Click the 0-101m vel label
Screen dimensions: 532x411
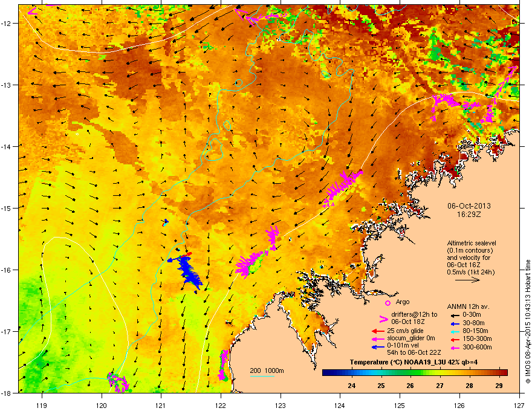pos(403,345)
